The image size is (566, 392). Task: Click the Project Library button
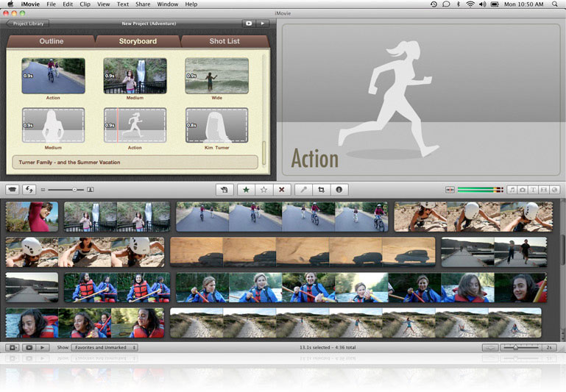[x=28, y=24]
